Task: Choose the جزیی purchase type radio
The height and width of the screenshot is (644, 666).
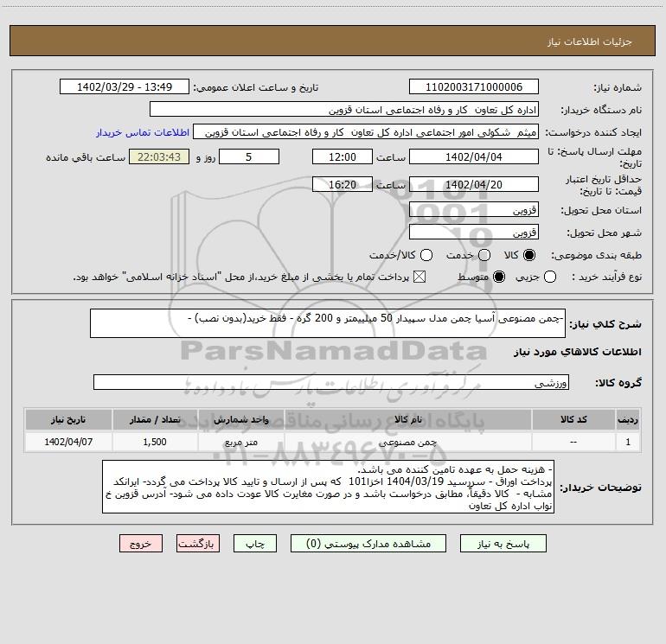Action: pyautogui.click(x=549, y=277)
